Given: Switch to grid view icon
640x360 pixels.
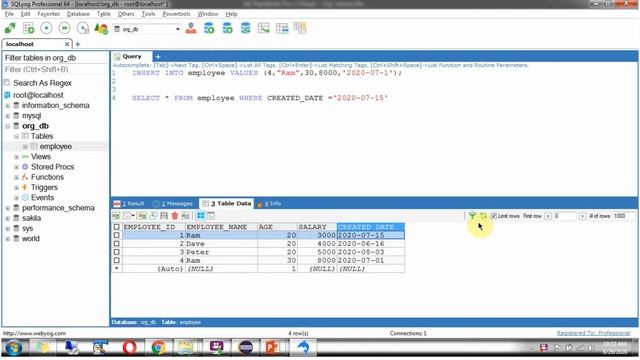Looking at the screenshot, I should click(x=200, y=216).
